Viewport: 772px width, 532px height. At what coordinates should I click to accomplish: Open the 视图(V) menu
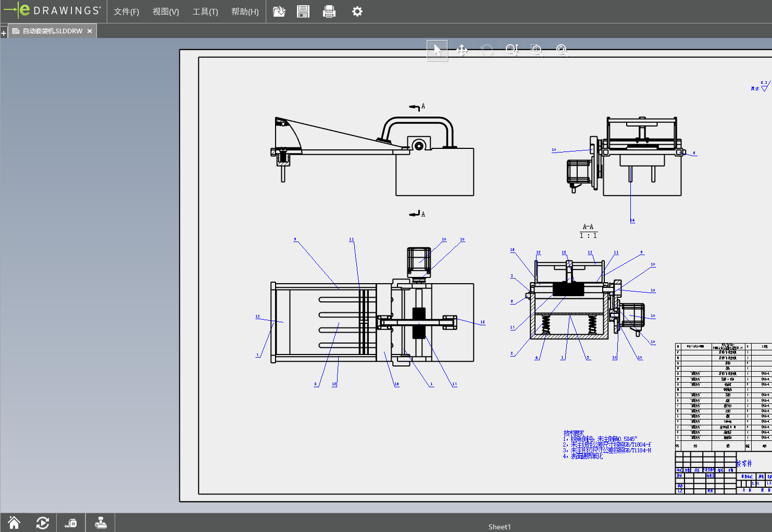click(x=166, y=11)
